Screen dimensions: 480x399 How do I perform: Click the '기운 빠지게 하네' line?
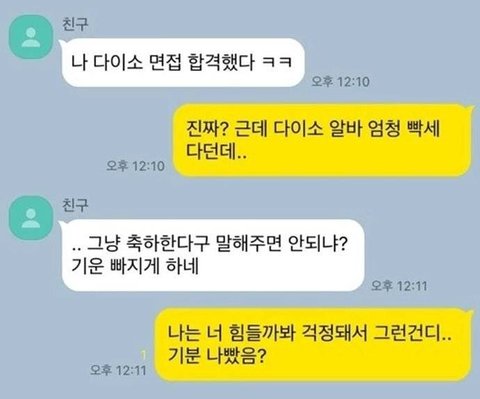coord(135,266)
